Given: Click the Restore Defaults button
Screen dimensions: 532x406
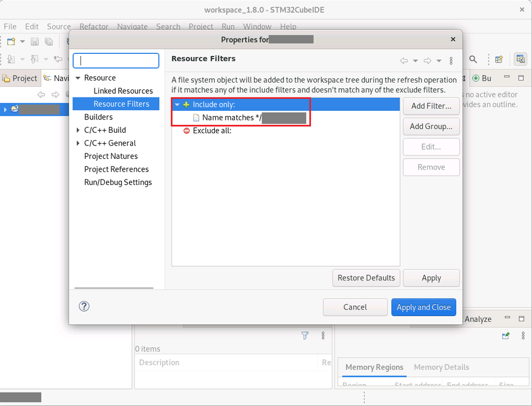Looking at the screenshot, I should click(366, 278).
